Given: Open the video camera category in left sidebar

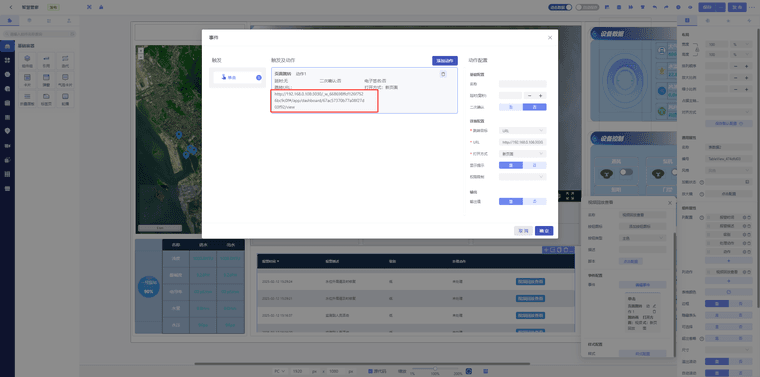Looking at the screenshot, I should point(7,145).
